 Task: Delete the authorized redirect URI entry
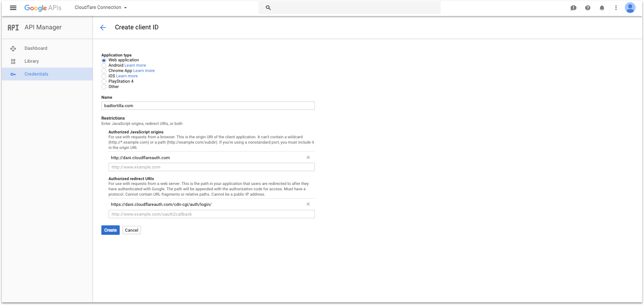pos(308,204)
